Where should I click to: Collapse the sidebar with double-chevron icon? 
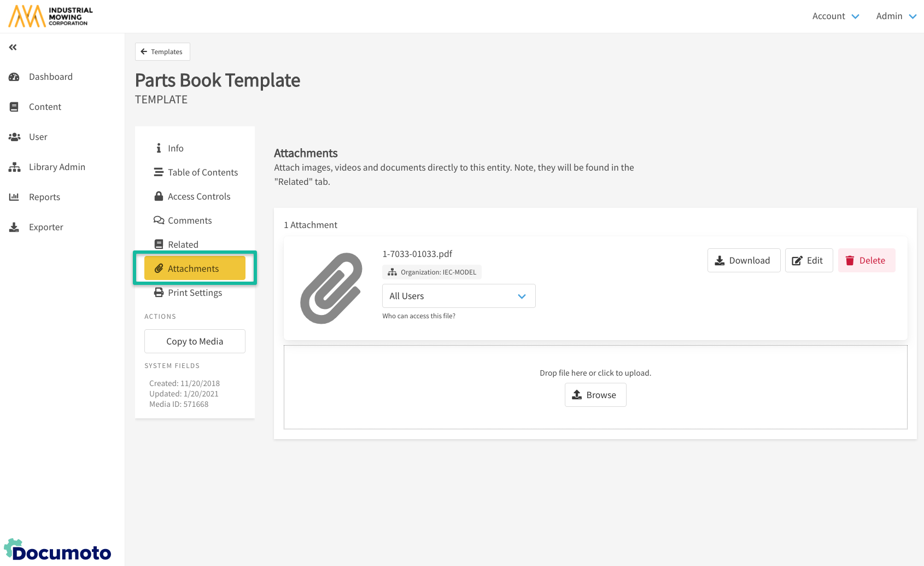pos(13,48)
